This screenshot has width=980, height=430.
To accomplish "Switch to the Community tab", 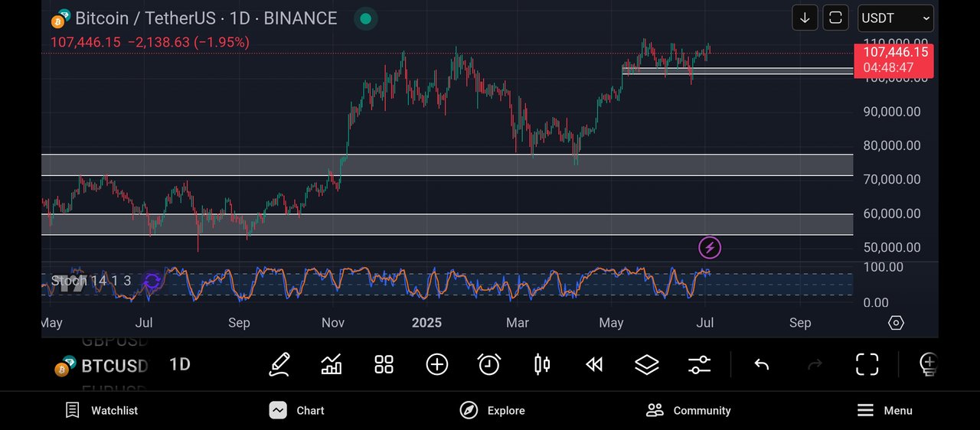I will coord(688,411).
